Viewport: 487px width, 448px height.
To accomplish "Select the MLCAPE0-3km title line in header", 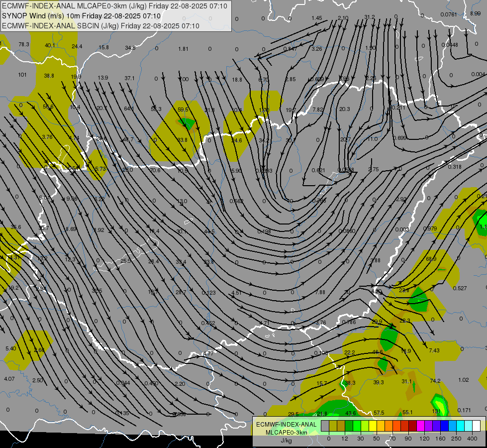I will coord(114,6).
